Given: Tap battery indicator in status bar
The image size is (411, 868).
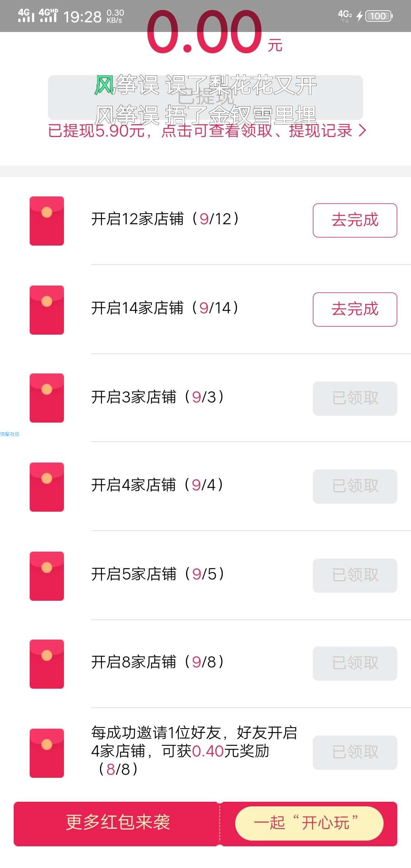Looking at the screenshot, I should [379, 16].
